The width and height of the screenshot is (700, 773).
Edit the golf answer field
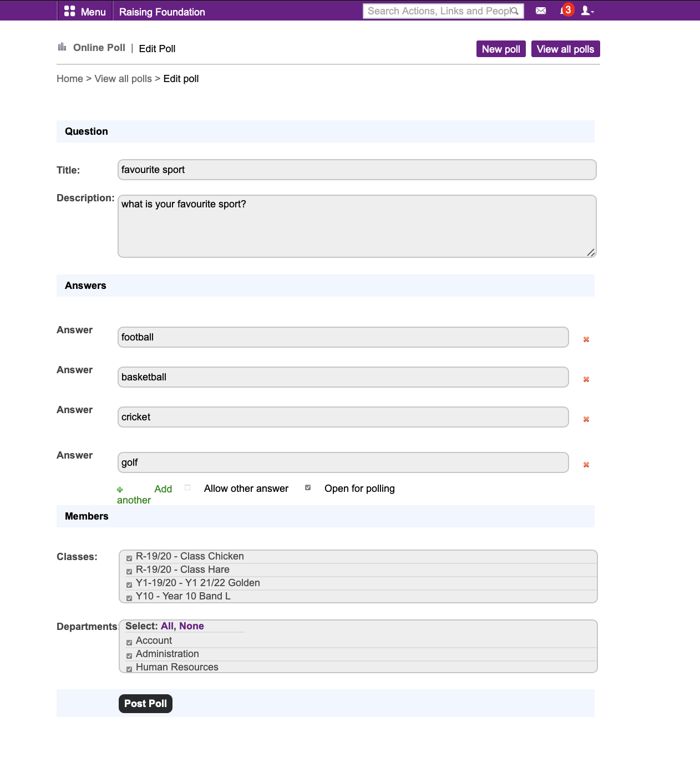[x=343, y=462]
